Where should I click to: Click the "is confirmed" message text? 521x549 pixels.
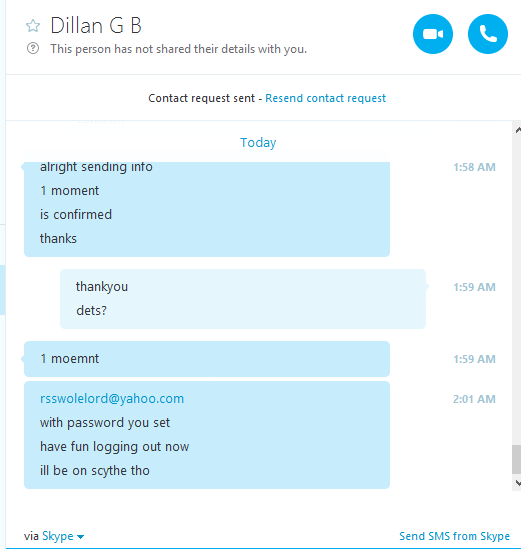[76, 214]
